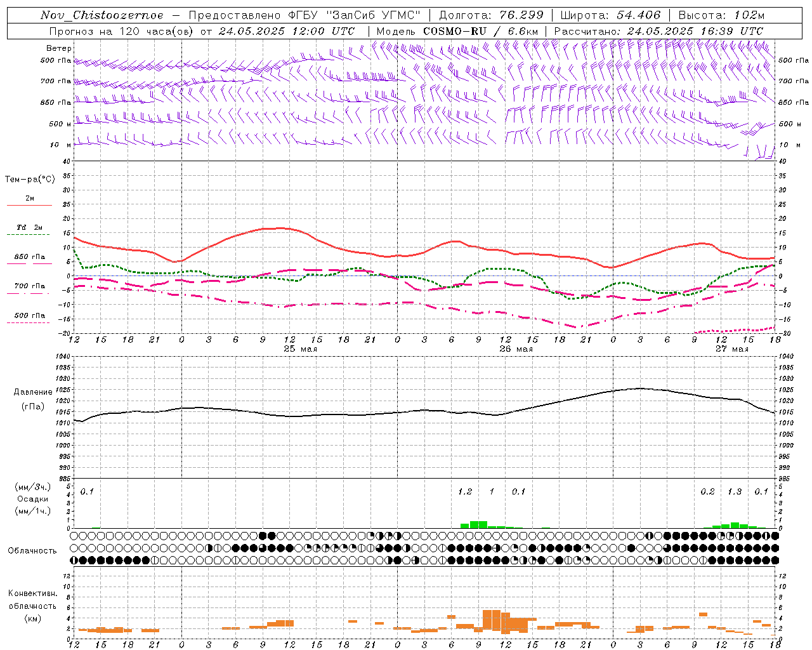Click the '(мм/3ч.)' precipitation unit label
This screenshot has height=650, width=812.
coord(33,487)
